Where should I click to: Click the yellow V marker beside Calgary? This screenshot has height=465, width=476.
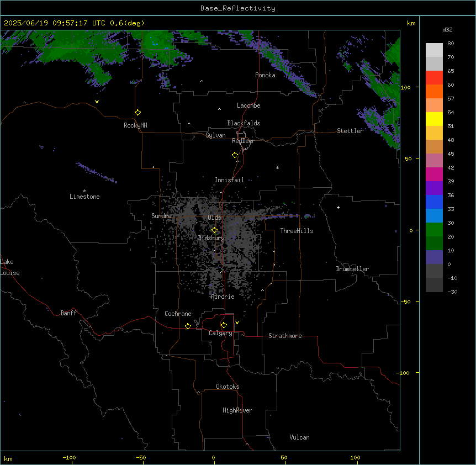[237, 323]
